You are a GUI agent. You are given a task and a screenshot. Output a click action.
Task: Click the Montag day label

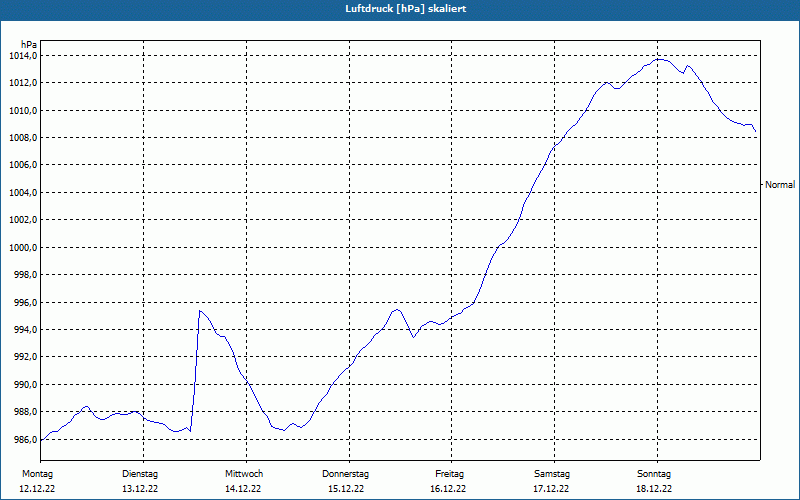37,474
